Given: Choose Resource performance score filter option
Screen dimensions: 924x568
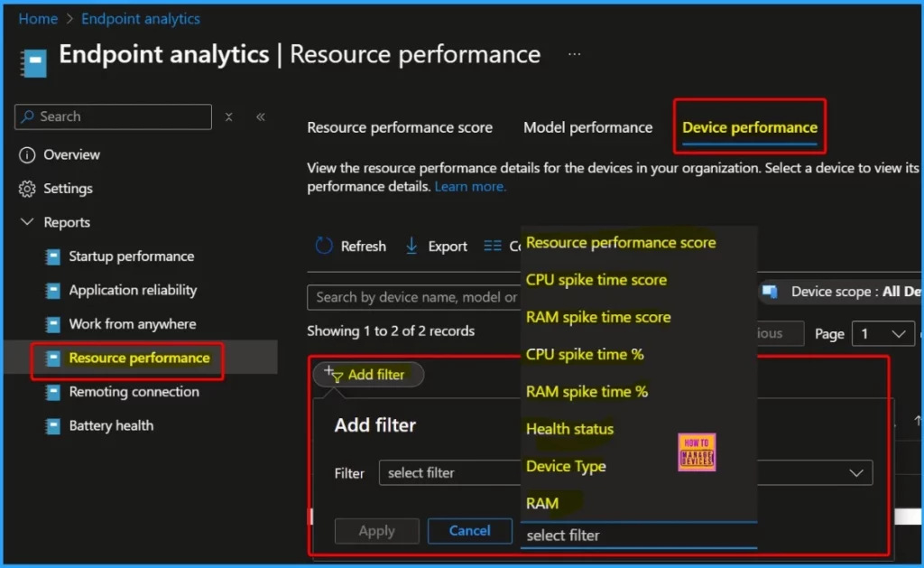Looking at the screenshot, I should coord(621,243).
